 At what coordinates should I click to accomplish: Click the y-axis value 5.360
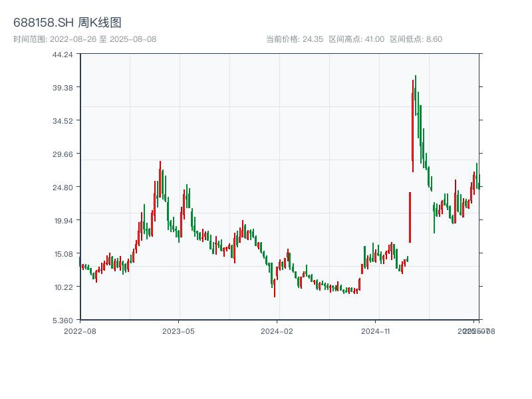point(63,321)
